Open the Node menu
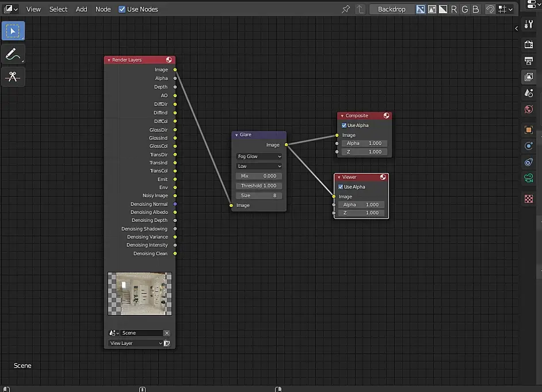The height and width of the screenshot is (392, 542). coord(103,9)
